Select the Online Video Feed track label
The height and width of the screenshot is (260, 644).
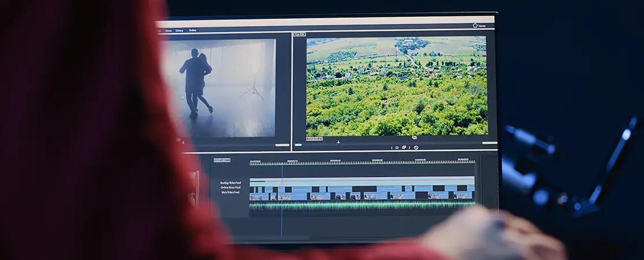tap(230, 188)
